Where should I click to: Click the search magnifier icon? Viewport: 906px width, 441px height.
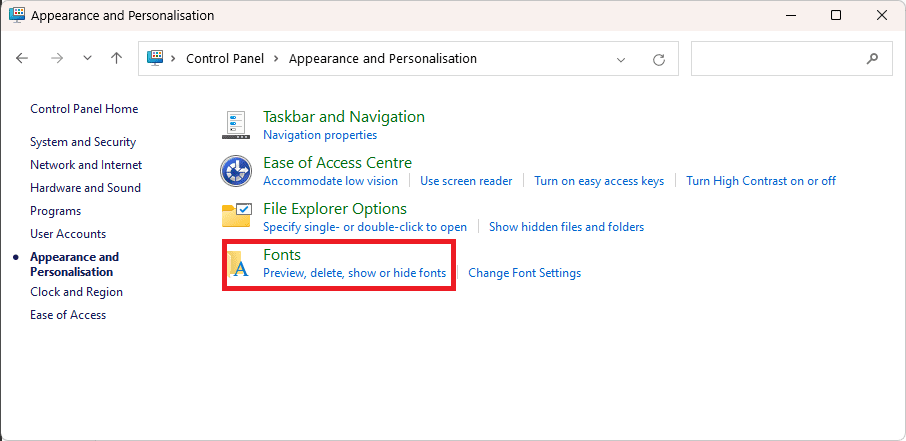pyautogui.click(x=872, y=58)
